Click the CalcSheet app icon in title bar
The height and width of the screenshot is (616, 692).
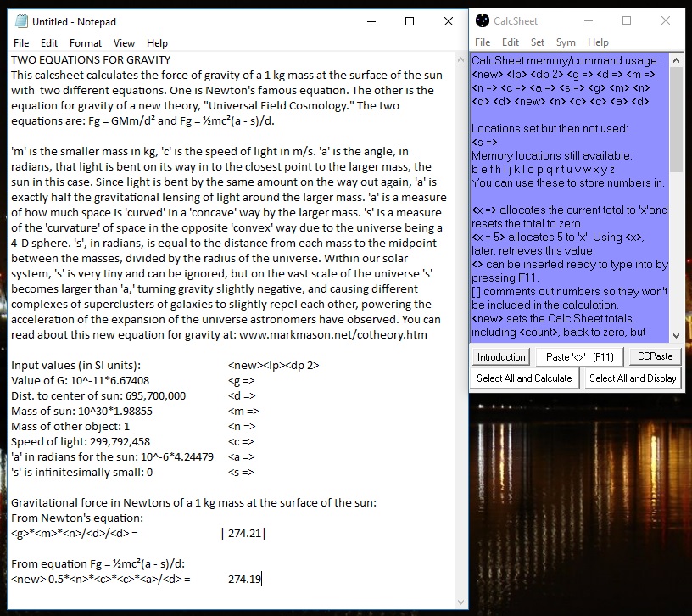(483, 20)
